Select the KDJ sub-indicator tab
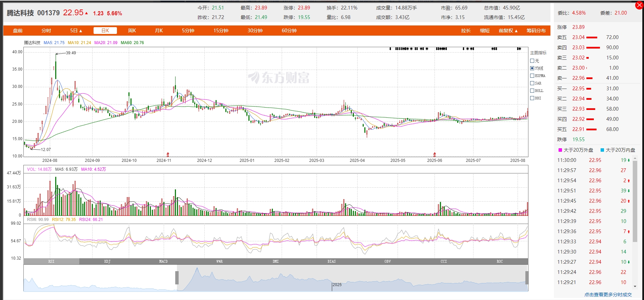The height and width of the screenshot is (300, 644). (x=107, y=261)
